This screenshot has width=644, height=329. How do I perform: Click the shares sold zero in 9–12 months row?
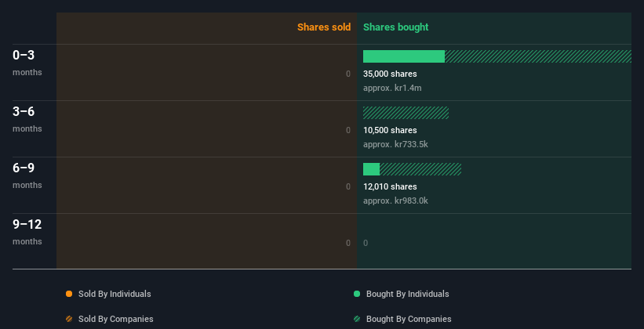click(348, 244)
